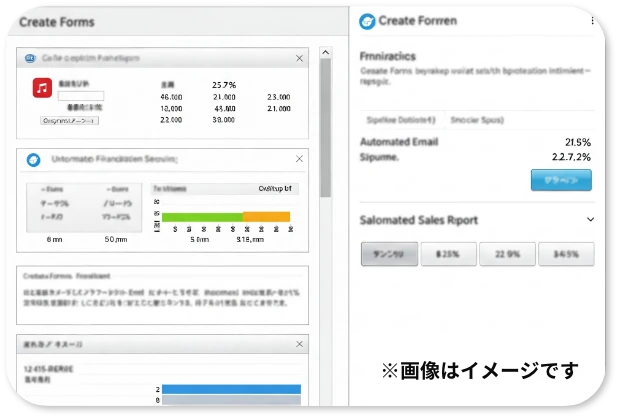Click the empty input field beside the music icon
Image resolution: width=618 pixels, height=418 pixels.
pyautogui.click(x=74, y=96)
